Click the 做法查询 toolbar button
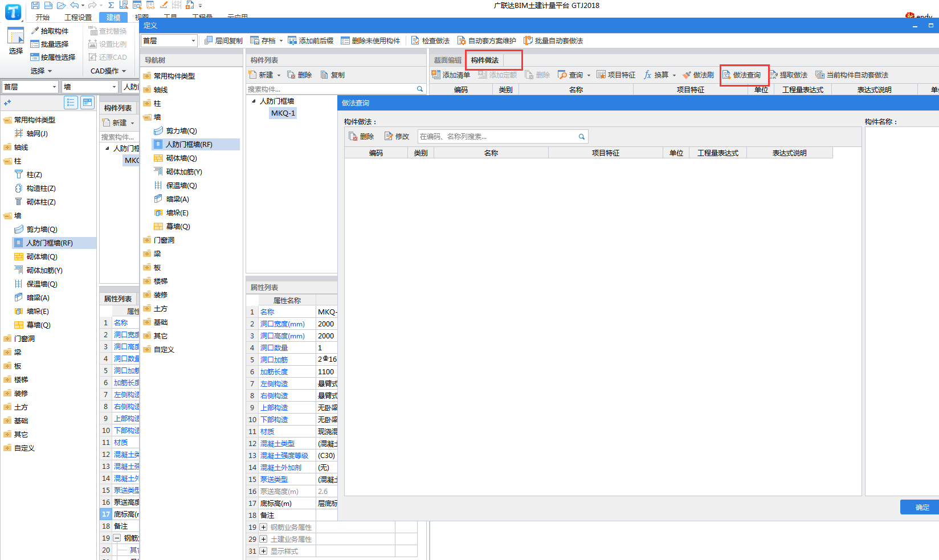Screen dimensions: 939x560 point(742,75)
